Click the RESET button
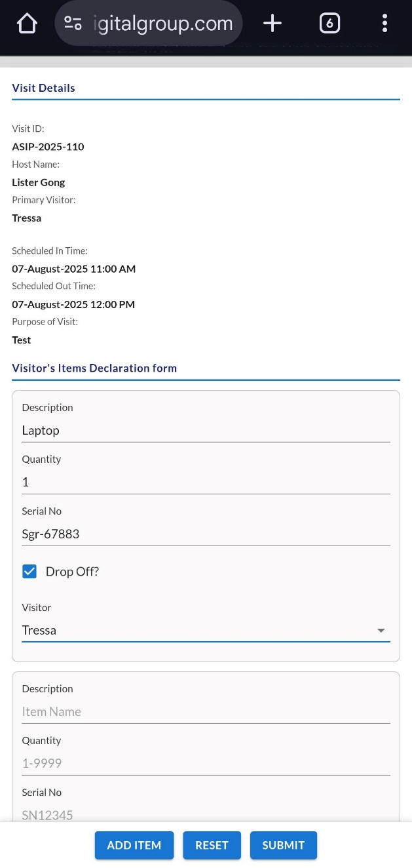 click(x=212, y=846)
